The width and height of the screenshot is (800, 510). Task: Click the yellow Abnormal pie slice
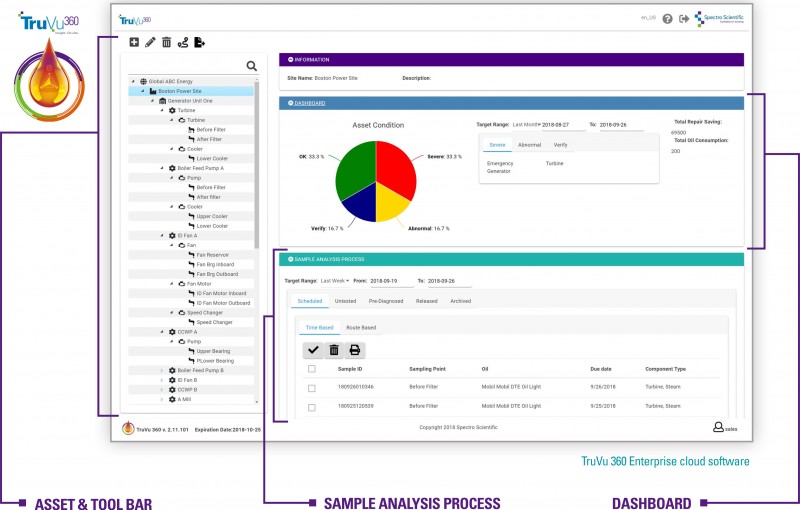pos(391,203)
